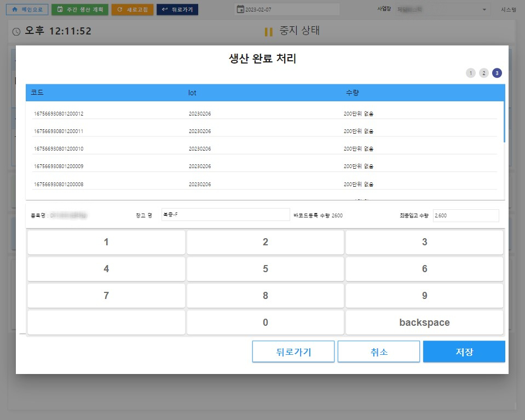Click the pause icon beside 중지 상태
525x420 pixels.
coord(269,32)
